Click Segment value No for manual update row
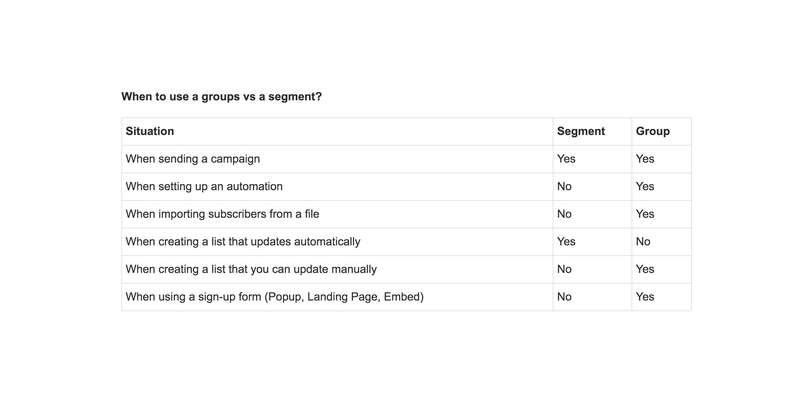The image size is (799, 413). [565, 269]
